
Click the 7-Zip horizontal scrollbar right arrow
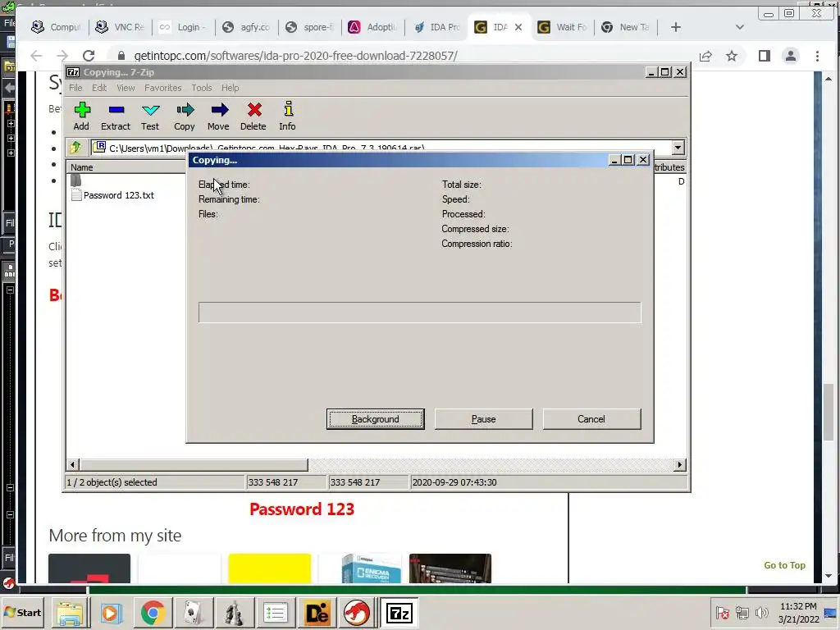point(680,464)
